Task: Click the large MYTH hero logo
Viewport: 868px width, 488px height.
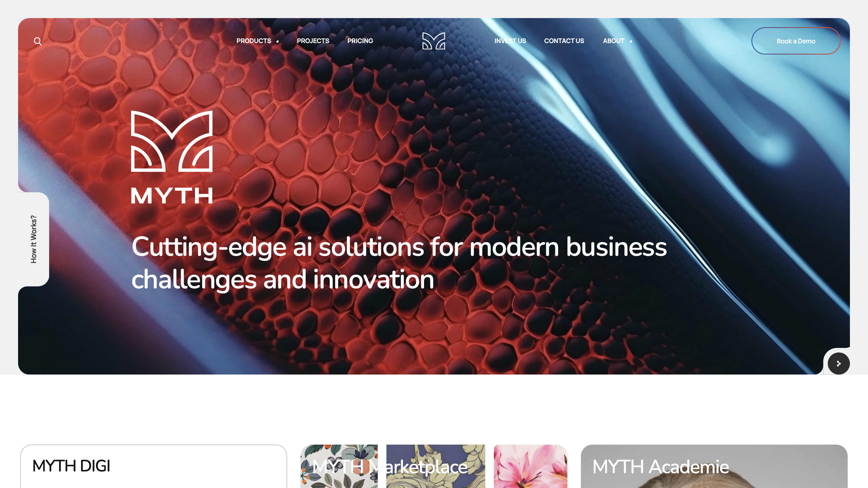Action: click(x=172, y=157)
